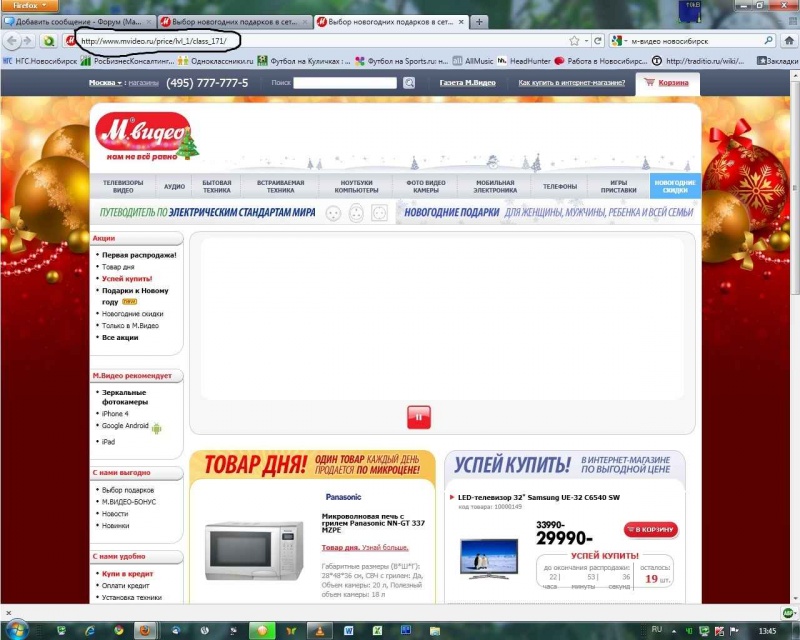
Task: Bookmark page with the star icon
Action: 574,41
